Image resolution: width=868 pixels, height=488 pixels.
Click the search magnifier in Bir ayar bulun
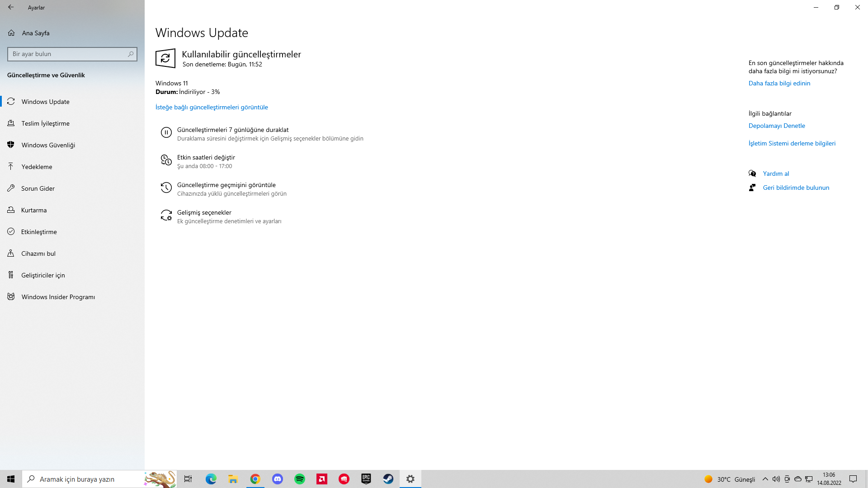(x=131, y=54)
